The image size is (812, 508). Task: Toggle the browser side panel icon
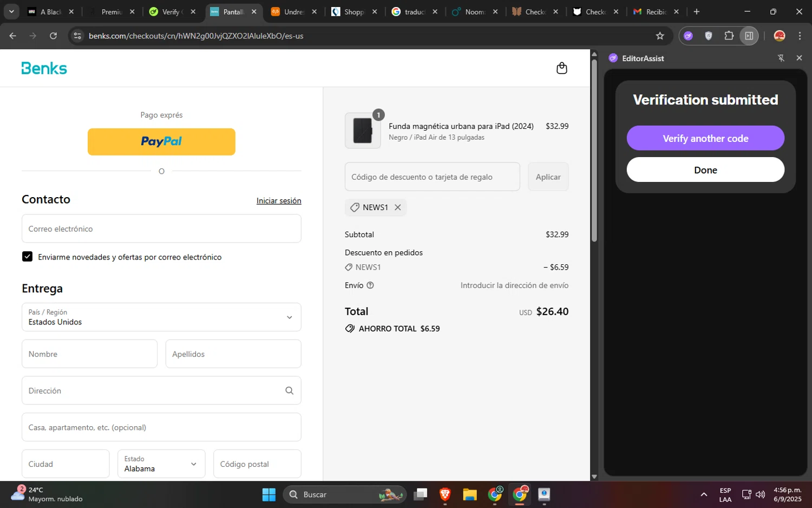click(x=749, y=36)
